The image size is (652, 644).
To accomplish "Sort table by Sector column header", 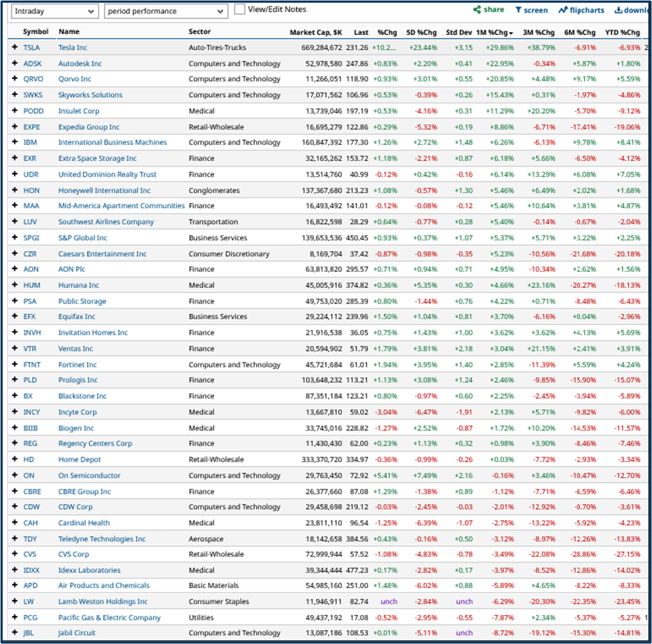I will point(200,32).
